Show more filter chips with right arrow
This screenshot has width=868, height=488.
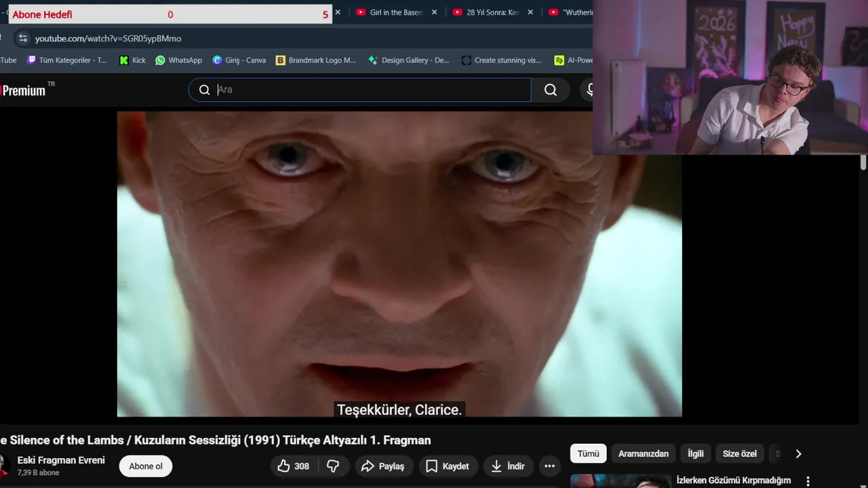(798, 453)
